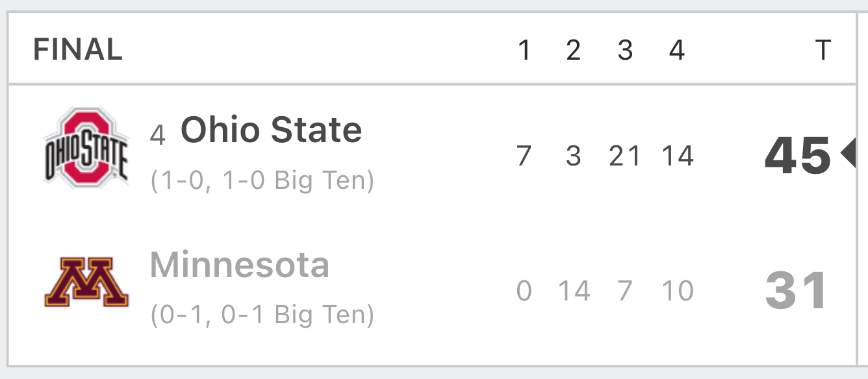This screenshot has width=868, height=379.
Task: Click Ohio State's third quarter score 21
Action: [x=625, y=156]
